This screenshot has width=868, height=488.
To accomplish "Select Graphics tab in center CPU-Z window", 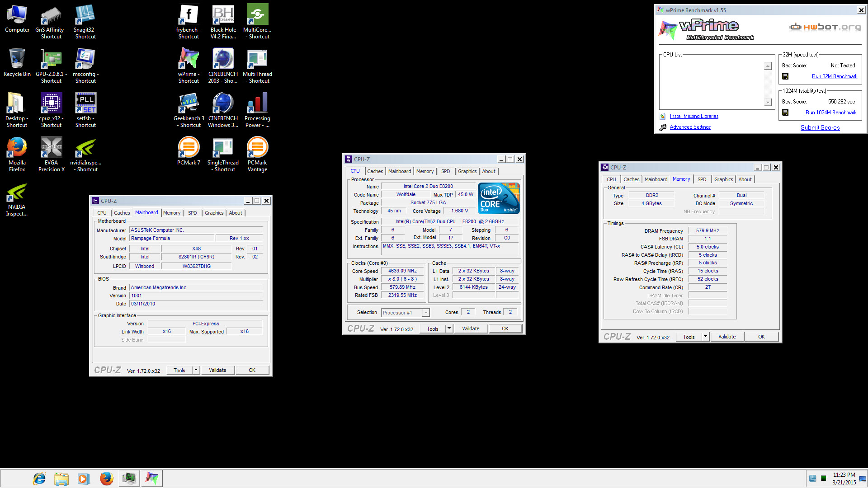I will (x=467, y=171).
